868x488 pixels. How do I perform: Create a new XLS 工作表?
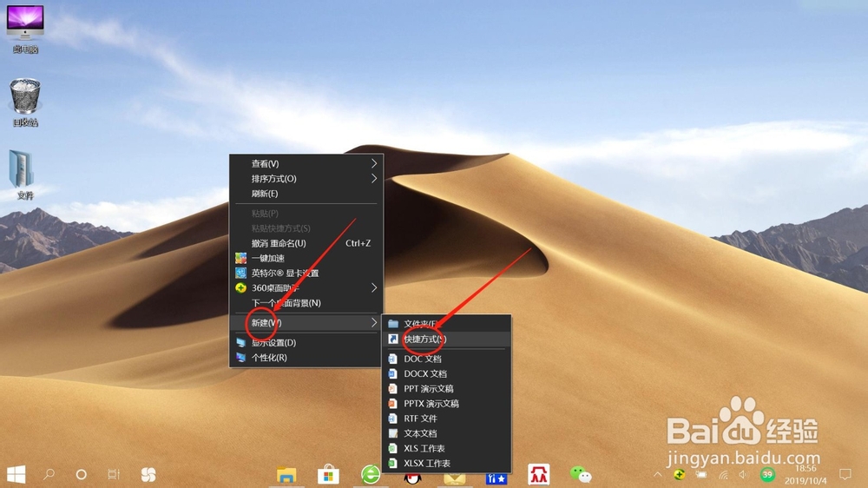[x=447, y=448]
